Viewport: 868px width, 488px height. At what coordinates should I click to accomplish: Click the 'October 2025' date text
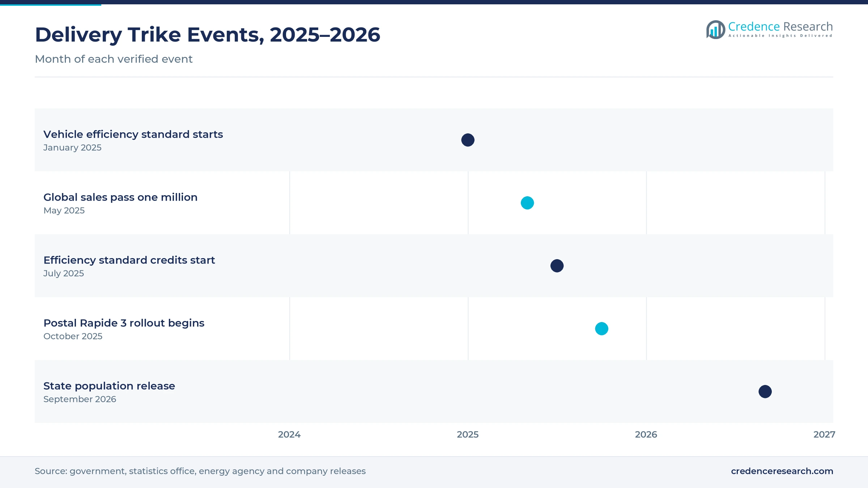73,336
